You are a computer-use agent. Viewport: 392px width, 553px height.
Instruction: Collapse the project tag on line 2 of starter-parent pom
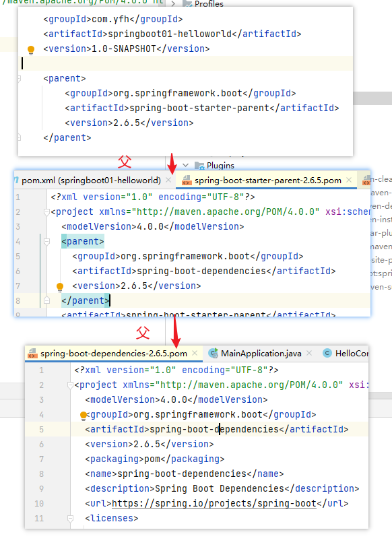46,212
